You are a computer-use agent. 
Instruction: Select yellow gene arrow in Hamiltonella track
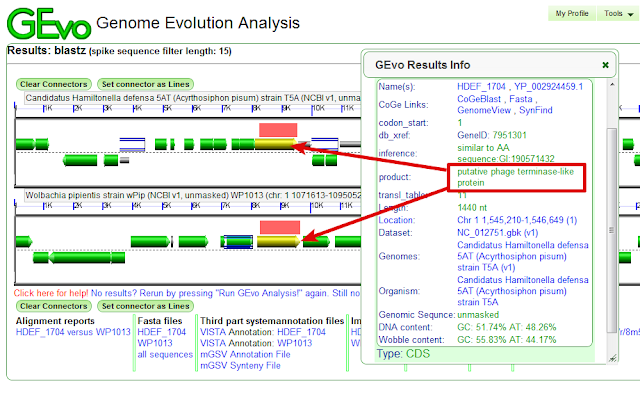276,144
